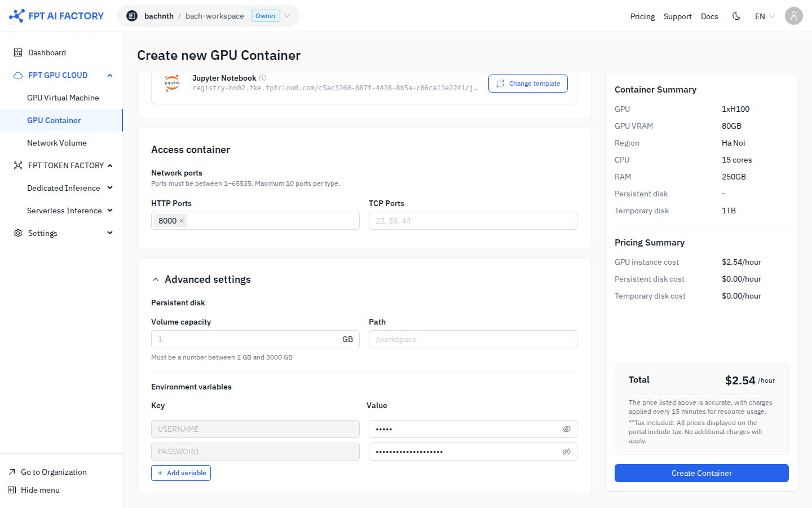Focus the Volume capacity input field
This screenshot has width=812, height=508.
255,339
